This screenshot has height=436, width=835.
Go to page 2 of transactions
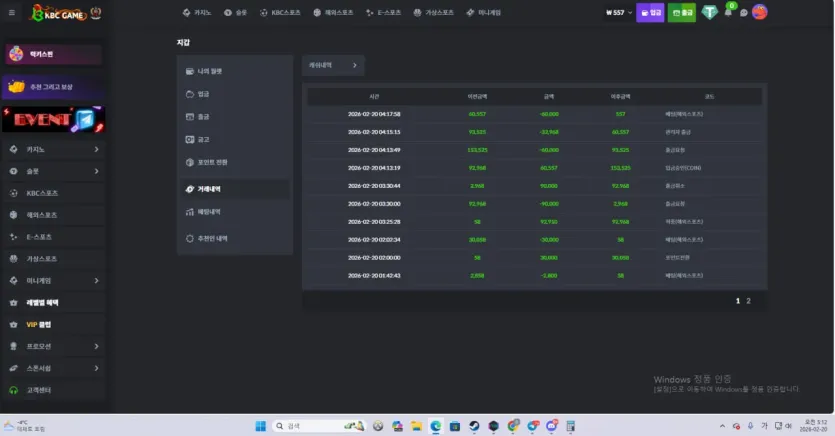click(748, 301)
